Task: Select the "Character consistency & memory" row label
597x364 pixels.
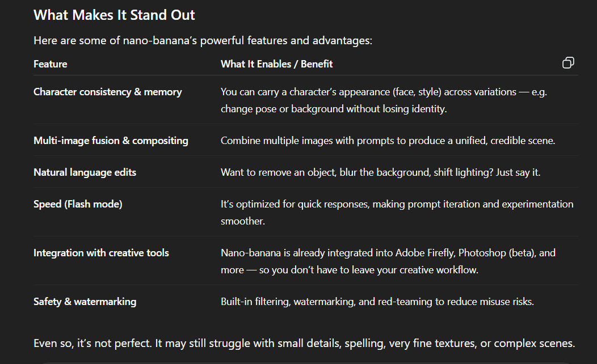Action: tap(107, 92)
